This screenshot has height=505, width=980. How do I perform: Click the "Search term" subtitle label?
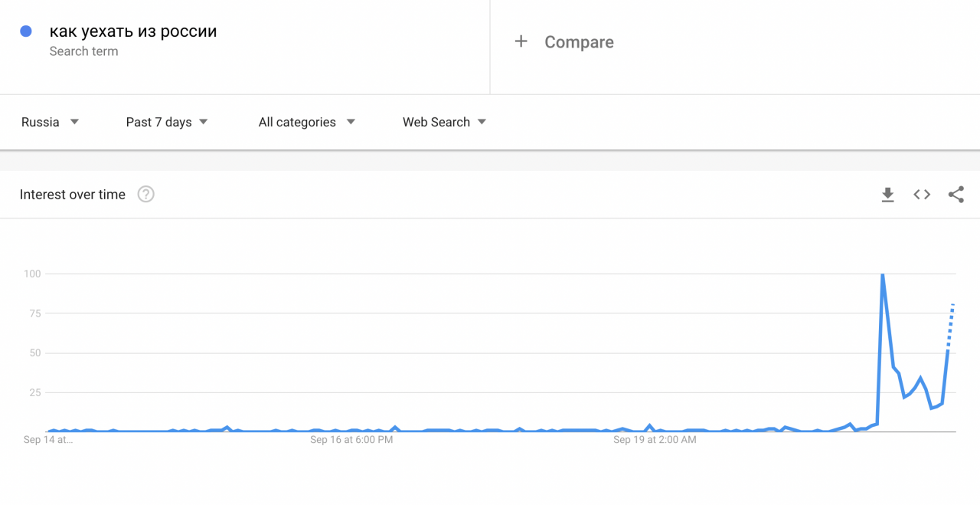pos(83,51)
